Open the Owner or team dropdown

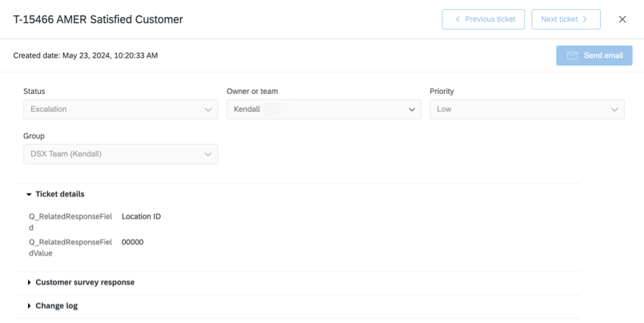(324, 109)
